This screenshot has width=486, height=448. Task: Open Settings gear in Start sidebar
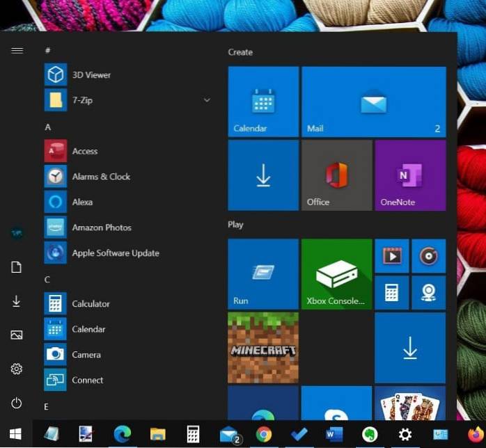point(17,369)
